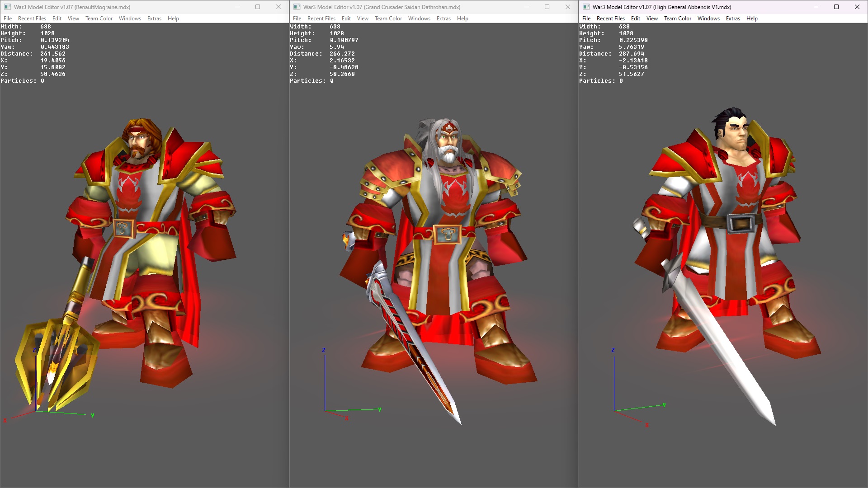This screenshot has width=868, height=488.
Task: Click the title text of Grand Crusader Saidan Dathrohan.mdx window
Action: pos(382,7)
